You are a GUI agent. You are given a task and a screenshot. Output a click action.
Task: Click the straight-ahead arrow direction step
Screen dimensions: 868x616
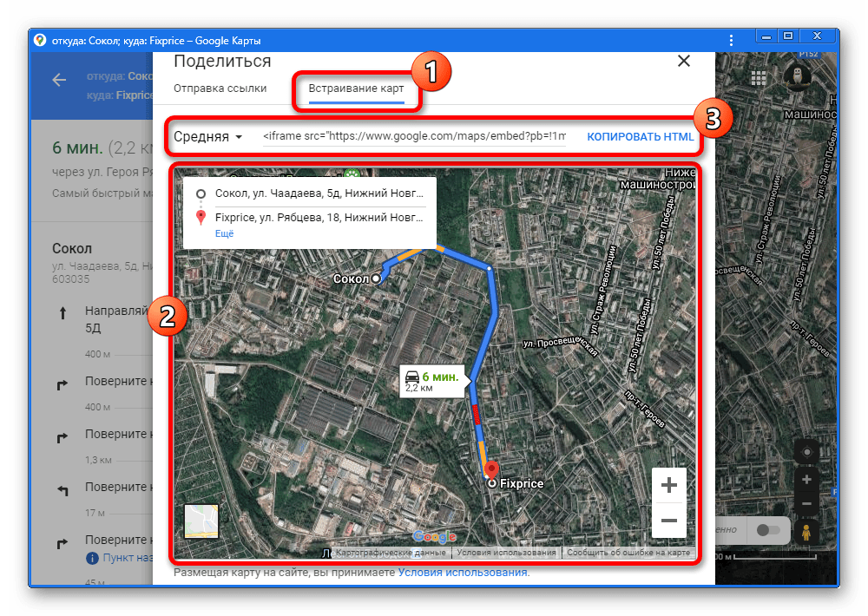62,313
